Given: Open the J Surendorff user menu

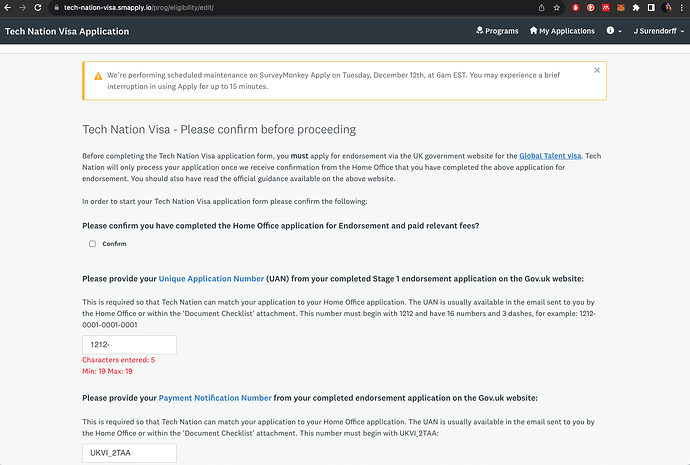Looking at the screenshot, I should coord(659,31).
